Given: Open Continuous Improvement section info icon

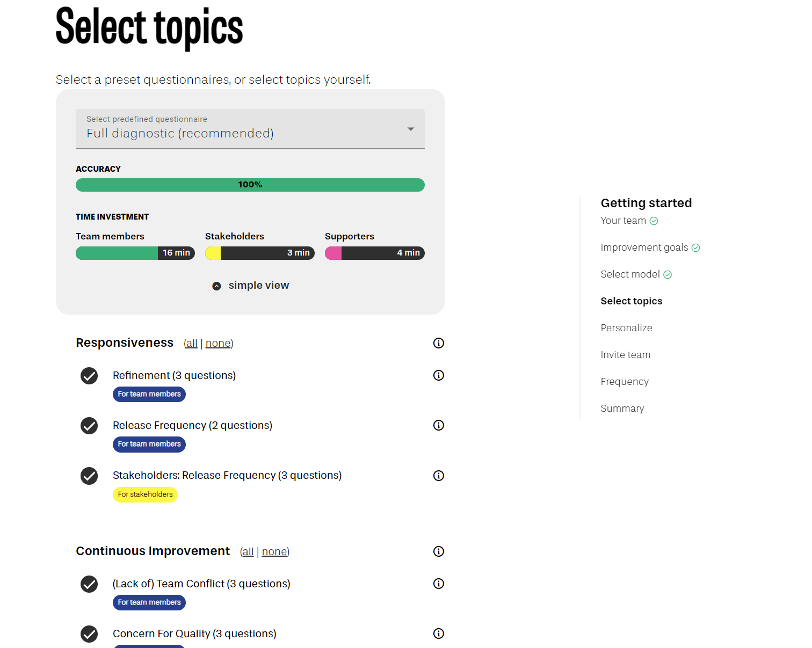Looking at the screenshot, I should pyautogui.click(x=439, y=551).
